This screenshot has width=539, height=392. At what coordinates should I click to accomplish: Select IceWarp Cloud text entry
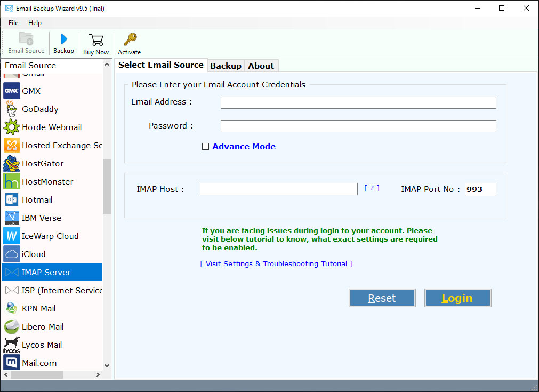tap(50, 236)
